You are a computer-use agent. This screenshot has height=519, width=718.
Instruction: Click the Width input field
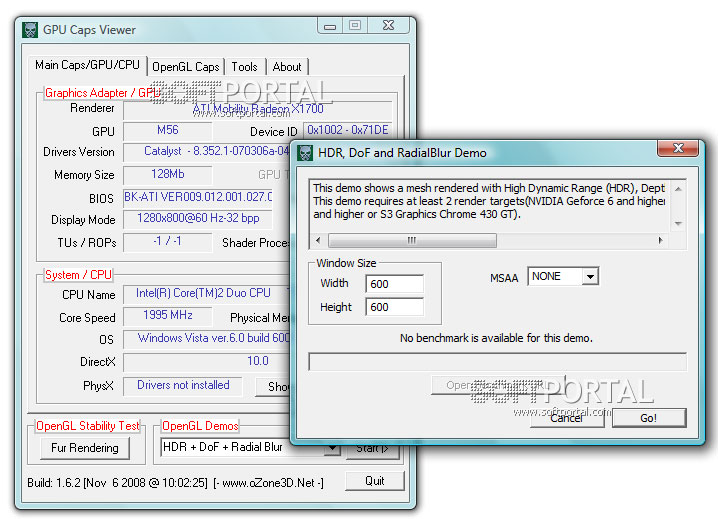(394, 284)
